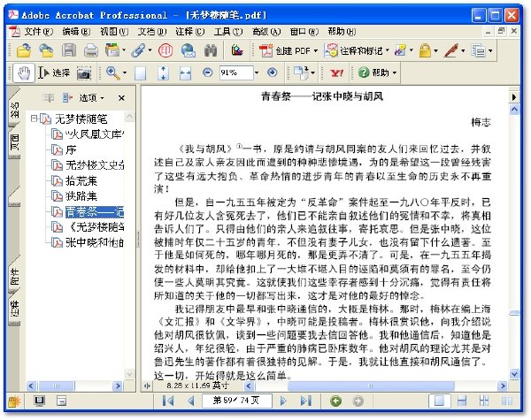This screenshot has width=531, height=420.
Task: Open the 工具 menu
Action: (x=228, y=32)
